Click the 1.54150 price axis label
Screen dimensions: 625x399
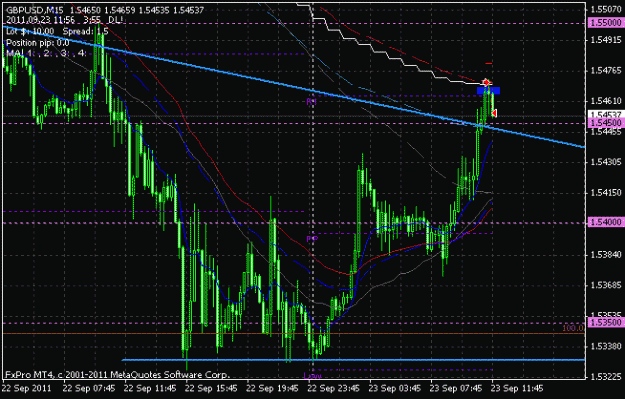606,193
